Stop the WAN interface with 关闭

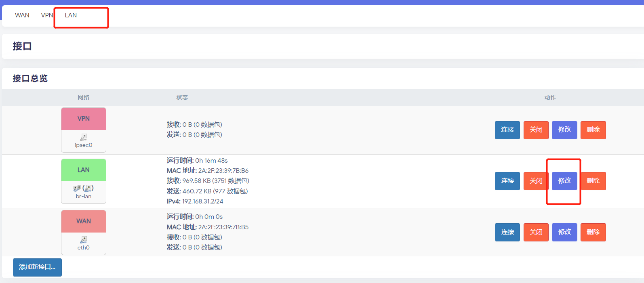point(536,232)
